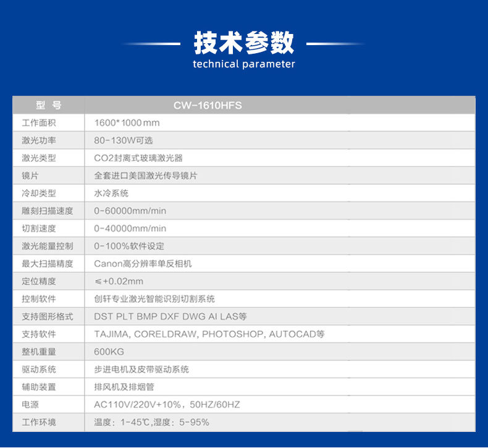Select the 全套进口美国激光传导镜片 lens value

146,175
